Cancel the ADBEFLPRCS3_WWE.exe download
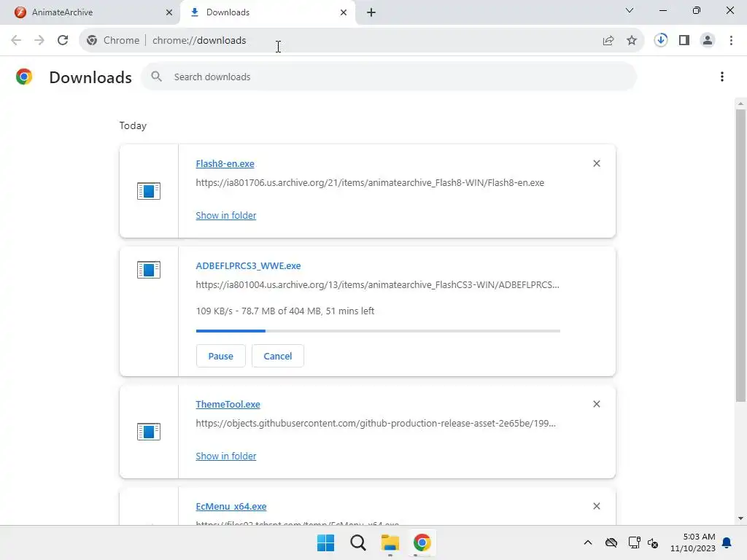The image size is (747, 560). coord(278,356)
